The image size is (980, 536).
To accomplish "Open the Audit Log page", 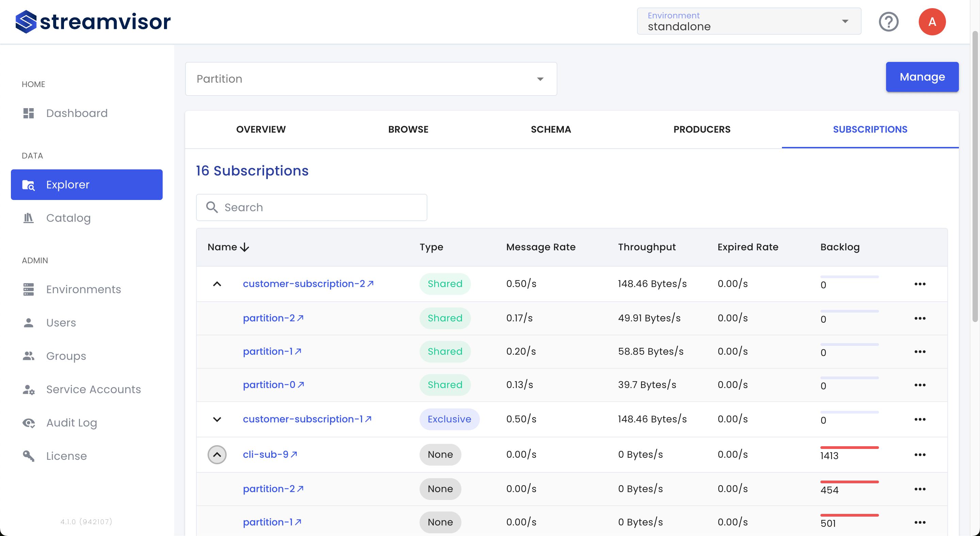I will [x=71, y=423].
